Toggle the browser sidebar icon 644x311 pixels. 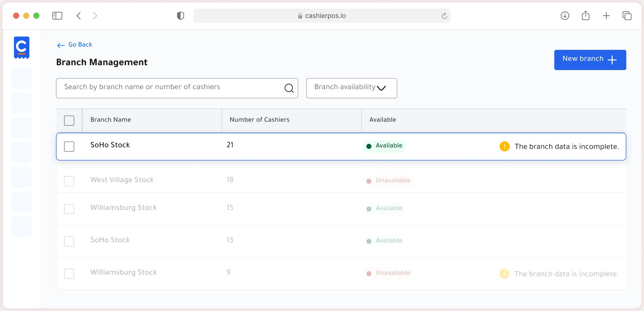57,16
